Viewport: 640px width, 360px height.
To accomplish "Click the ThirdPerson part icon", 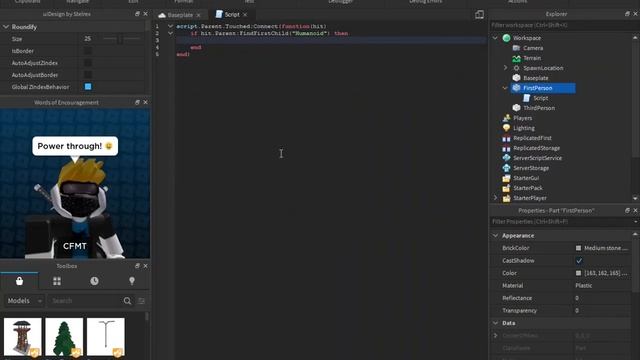I will point(516,108).
